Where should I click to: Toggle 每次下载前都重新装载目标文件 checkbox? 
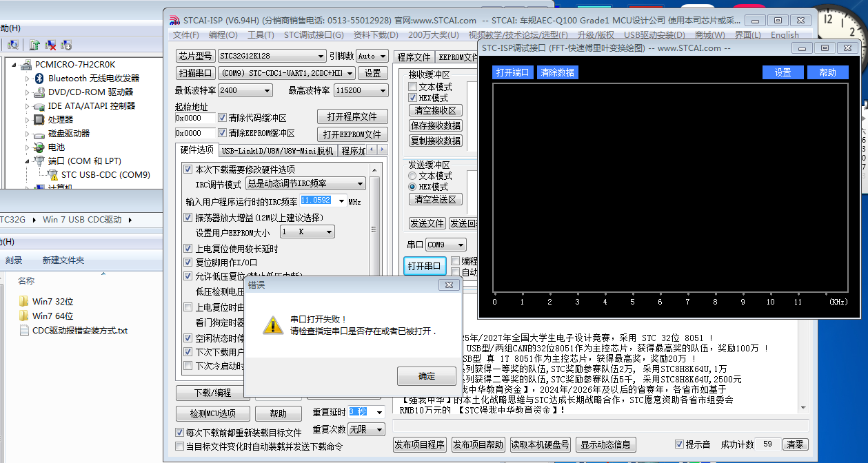coord(180,433)
